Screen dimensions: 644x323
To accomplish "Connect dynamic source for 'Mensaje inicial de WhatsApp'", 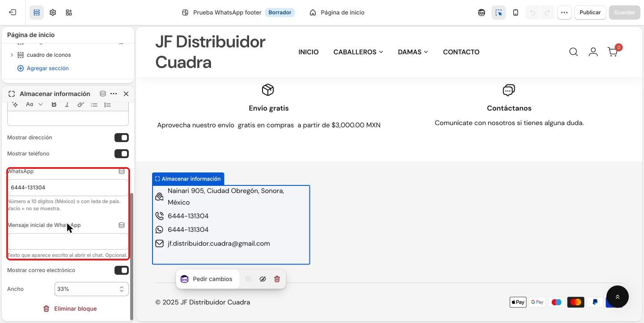I will coord(122,225).
